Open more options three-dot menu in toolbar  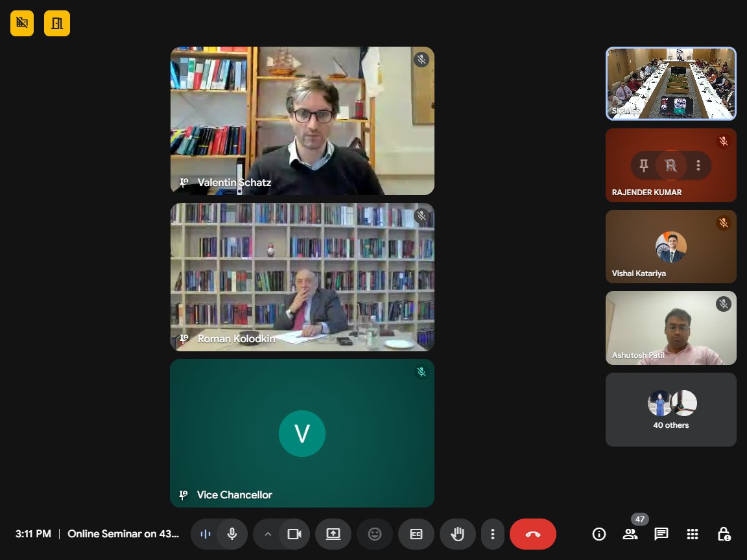[x=493, y=534]
